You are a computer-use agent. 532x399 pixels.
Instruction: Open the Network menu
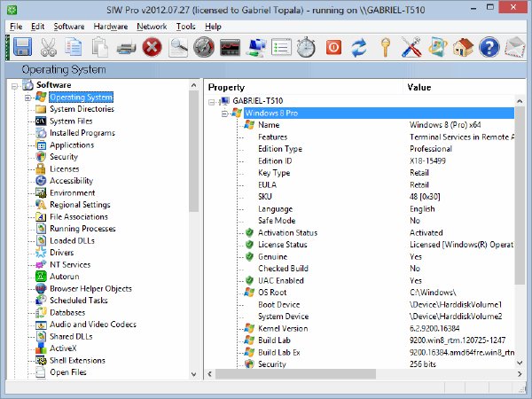coord(152,27)
